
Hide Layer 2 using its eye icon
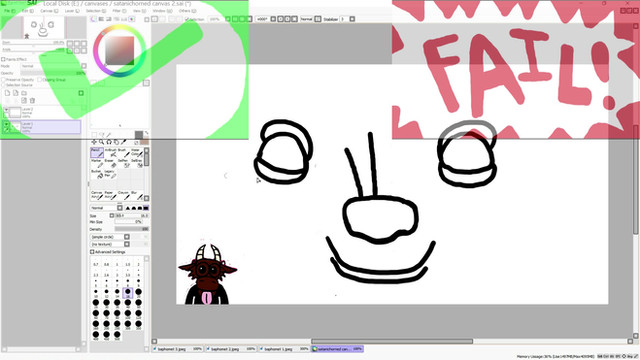point(6,110)
